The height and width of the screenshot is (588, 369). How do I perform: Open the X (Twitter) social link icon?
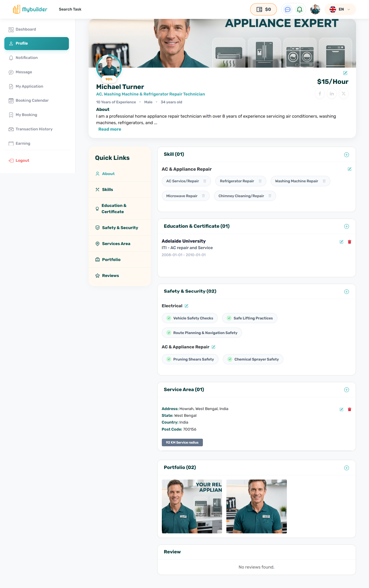(x=344, y=94)
